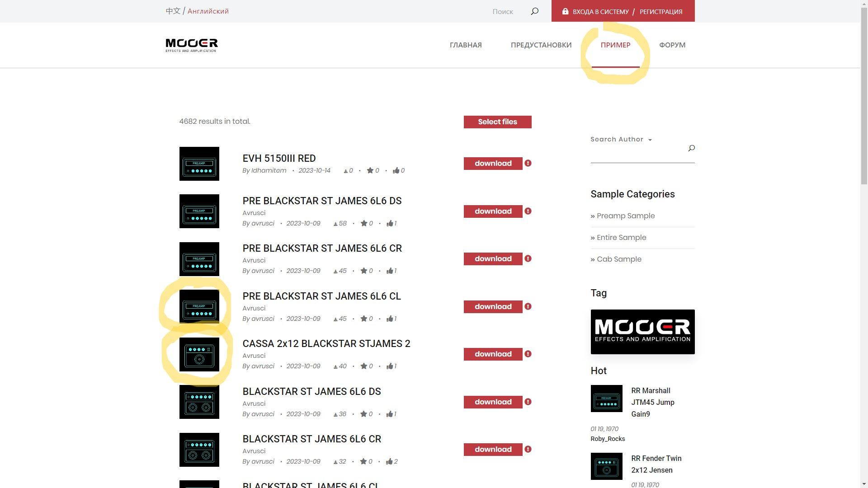Click the star icon on PRE BLACKSTAR 6L6 CR
The height and width of the screenshot is (488, 868).
364,271
